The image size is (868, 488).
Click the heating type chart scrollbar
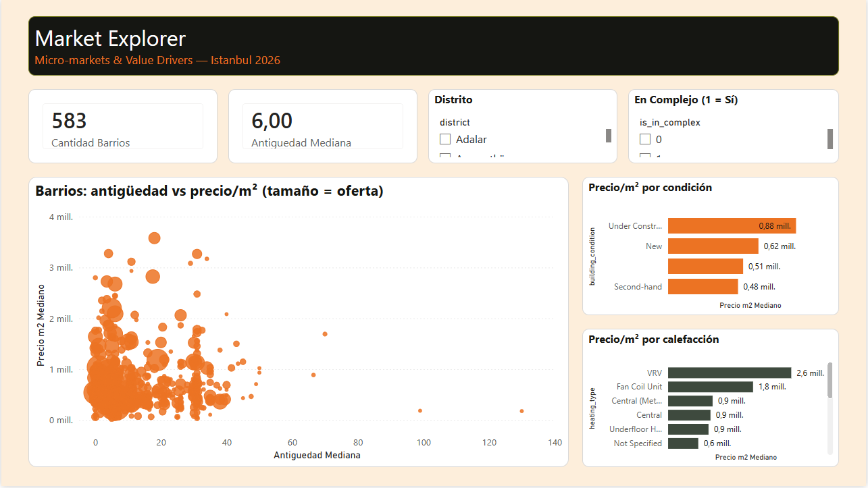tap(829, 381)
